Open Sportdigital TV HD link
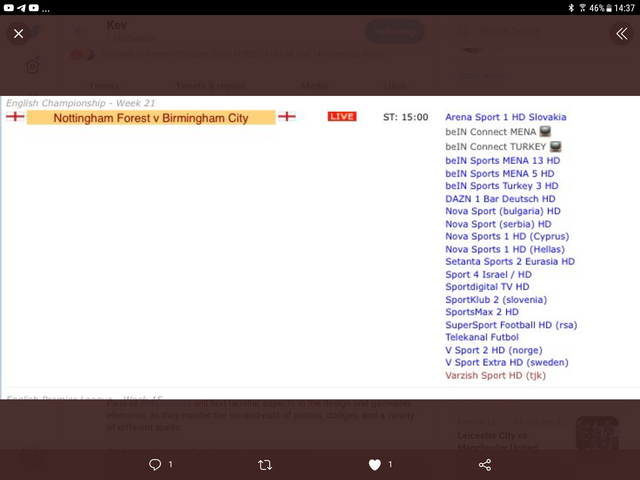 pos(487,287)
